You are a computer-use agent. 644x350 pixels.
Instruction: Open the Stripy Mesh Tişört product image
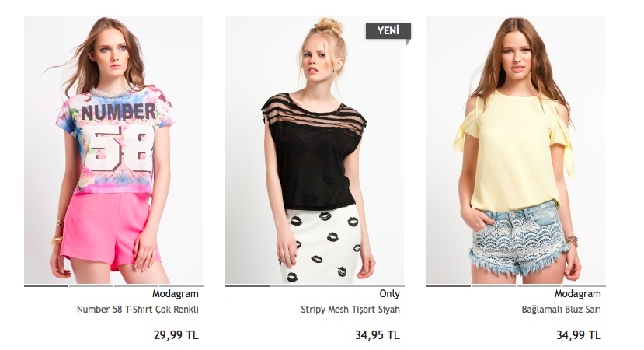coord(315,149)
